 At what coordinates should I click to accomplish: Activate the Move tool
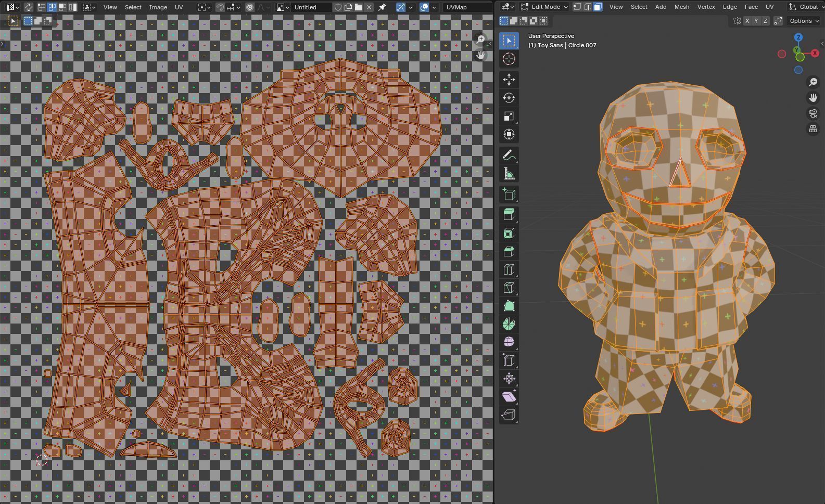coord(509,80)
